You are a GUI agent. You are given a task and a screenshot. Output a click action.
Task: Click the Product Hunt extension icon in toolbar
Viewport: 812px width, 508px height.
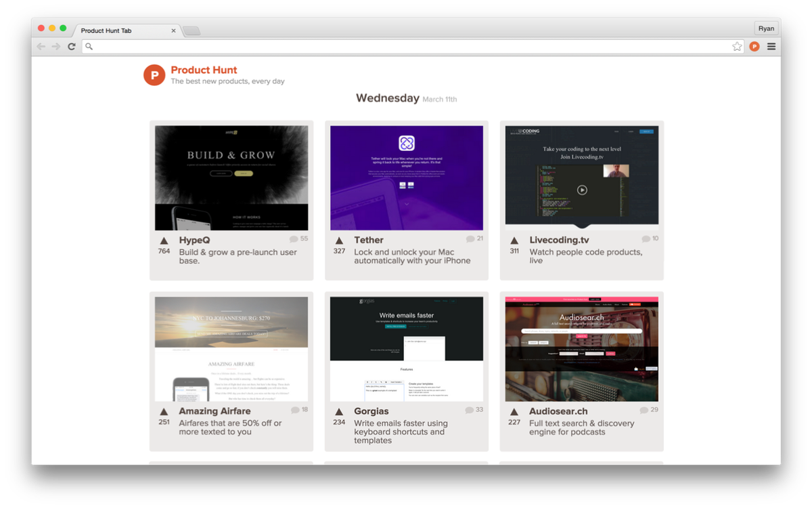[x=754, y=47]
